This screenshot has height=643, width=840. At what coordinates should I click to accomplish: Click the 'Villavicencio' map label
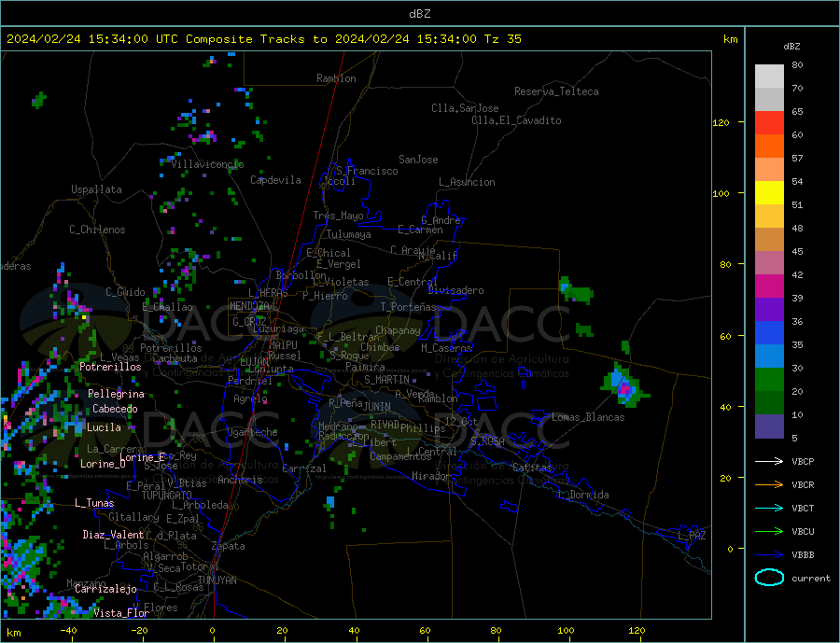pyautogui.click(x=207, y=164)
